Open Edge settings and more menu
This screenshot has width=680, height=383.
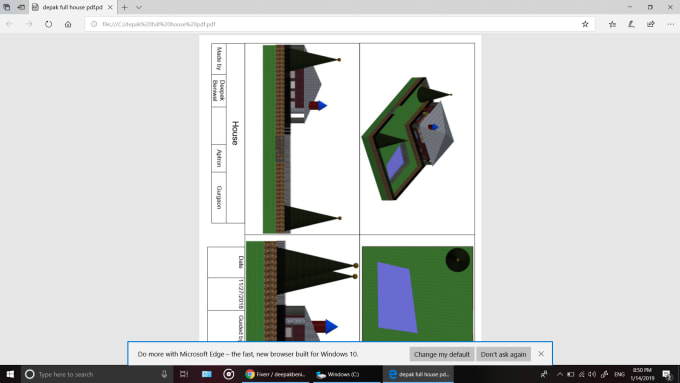[670, 24]
